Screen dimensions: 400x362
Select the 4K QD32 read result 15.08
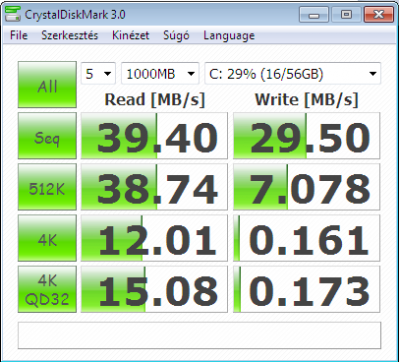[154, 290]
